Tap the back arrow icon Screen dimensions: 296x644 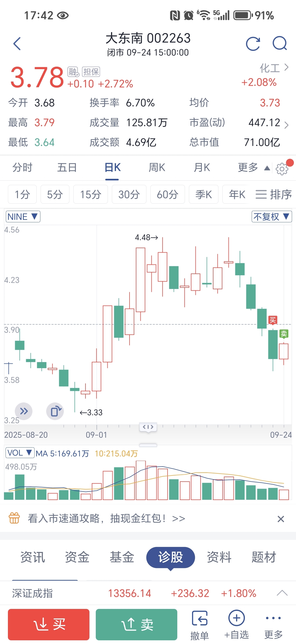17,44
